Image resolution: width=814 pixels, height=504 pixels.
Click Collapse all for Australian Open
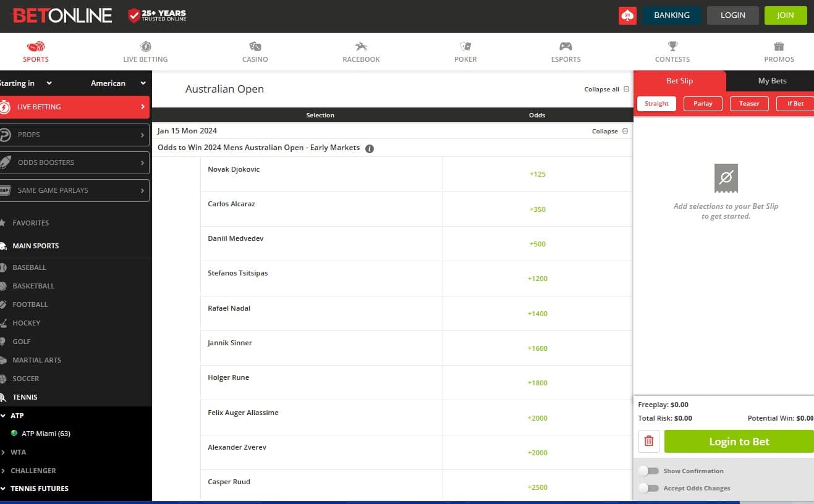point(606,90)
